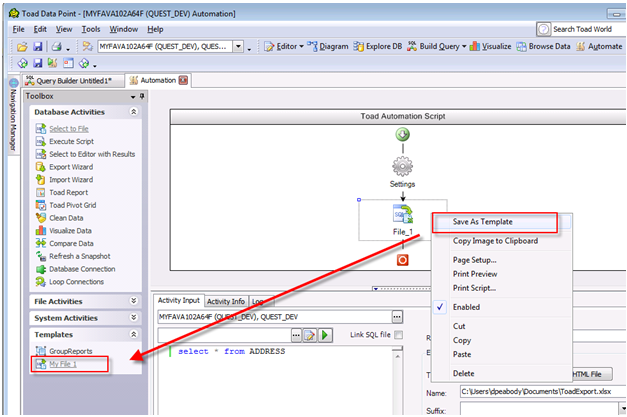Open the connection dropdown in toolbar

tap(238, 47)
